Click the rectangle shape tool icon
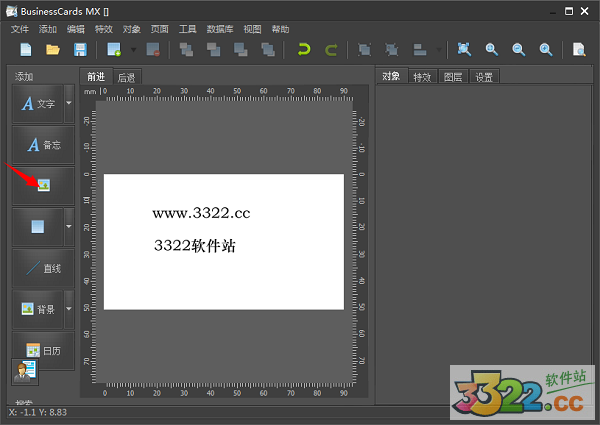Screen dimensions: 600x425 point(38,227)
